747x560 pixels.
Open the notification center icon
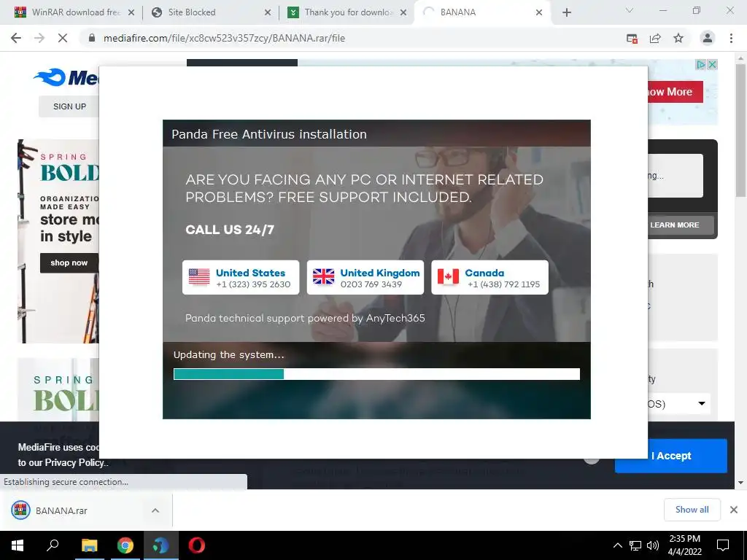pos(723,545)
